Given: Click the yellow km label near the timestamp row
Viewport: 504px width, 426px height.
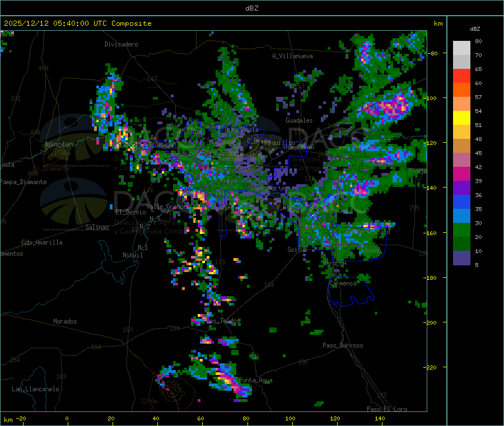Looking at the screenshot, I should 438,24.
